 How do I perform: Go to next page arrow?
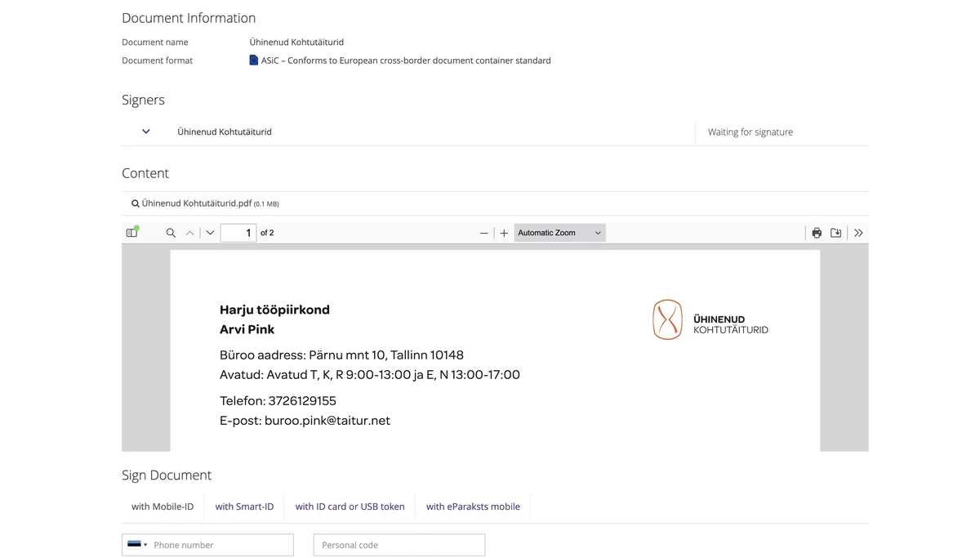coord(210,233)
